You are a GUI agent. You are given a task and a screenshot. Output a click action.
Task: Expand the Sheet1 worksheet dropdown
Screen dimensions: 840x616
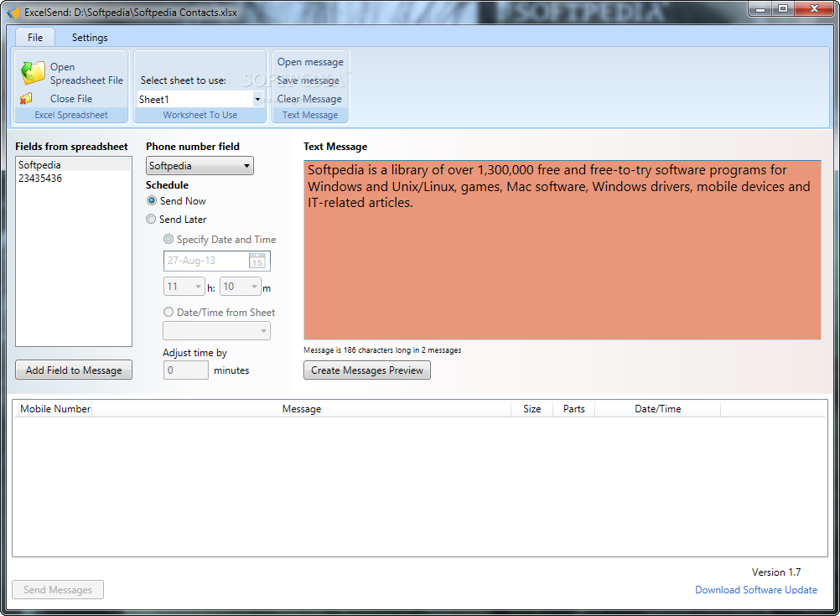[257, 100]
